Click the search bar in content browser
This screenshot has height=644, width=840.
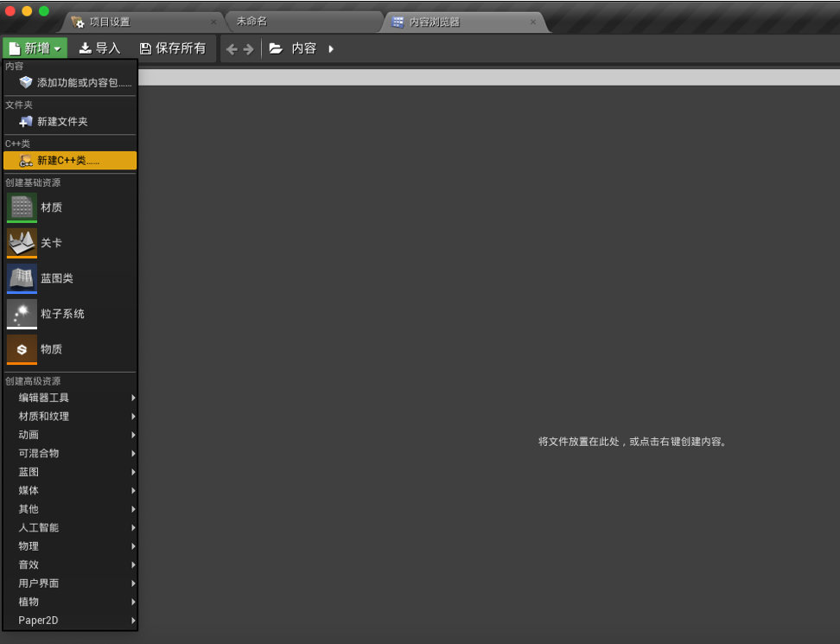click(488, 77)
